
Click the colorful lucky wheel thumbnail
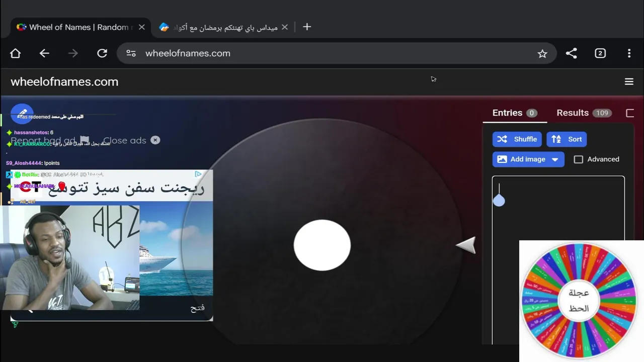(x=579, y=301)
